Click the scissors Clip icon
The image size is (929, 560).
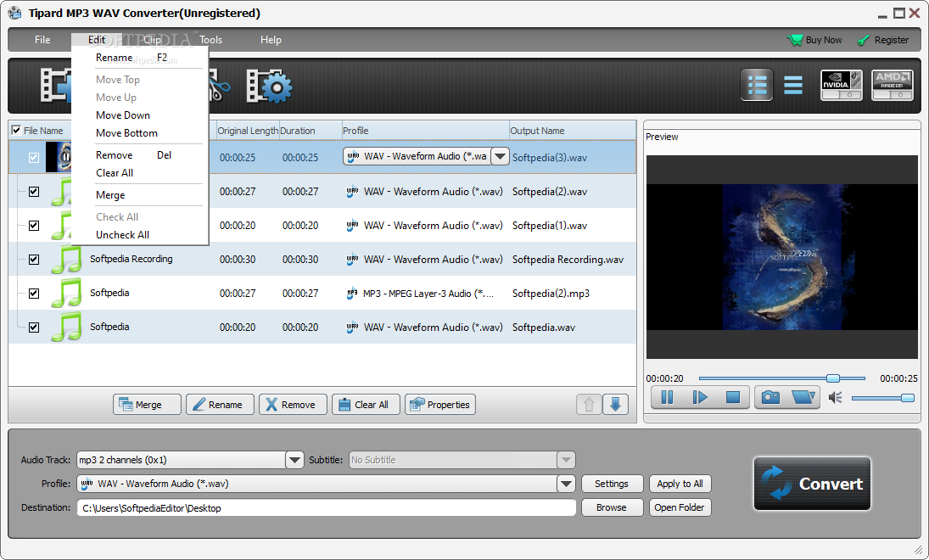tap(219, 87)
